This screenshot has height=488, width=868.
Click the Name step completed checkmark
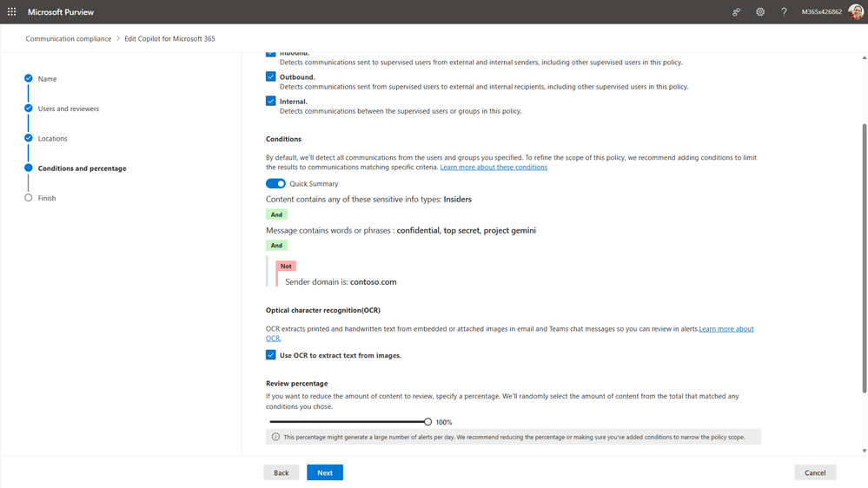point(28,78)
